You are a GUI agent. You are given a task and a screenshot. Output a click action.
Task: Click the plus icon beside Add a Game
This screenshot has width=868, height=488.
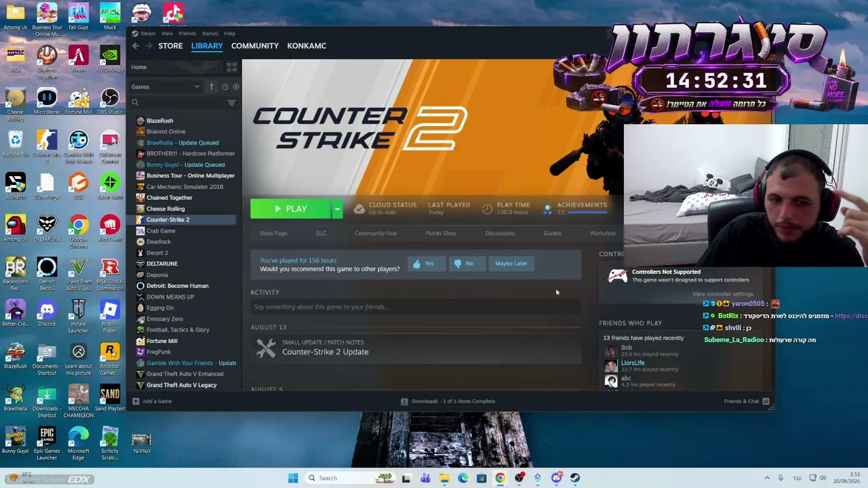[x=136, y=401]
